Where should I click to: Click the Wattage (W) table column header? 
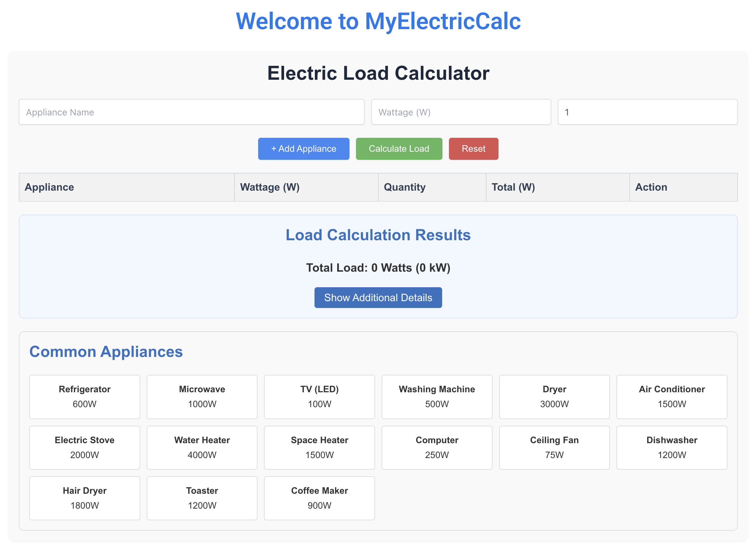[x=306, y=187]
